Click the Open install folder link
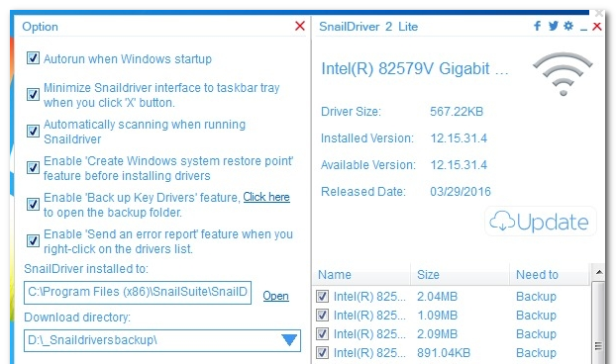 tap(275, 296)
